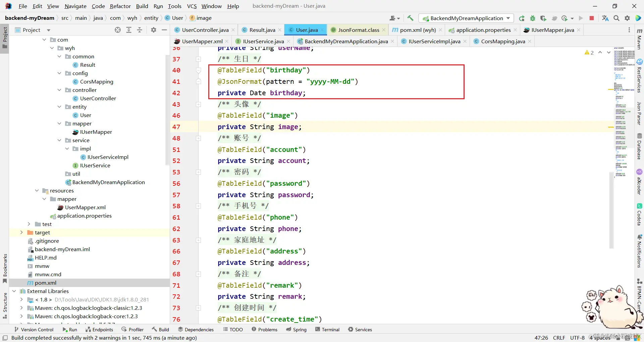Click the editor vertical scrollbar thumb
Image resolution: width=644 pixels, height=342 pixels.
[611, 210]
